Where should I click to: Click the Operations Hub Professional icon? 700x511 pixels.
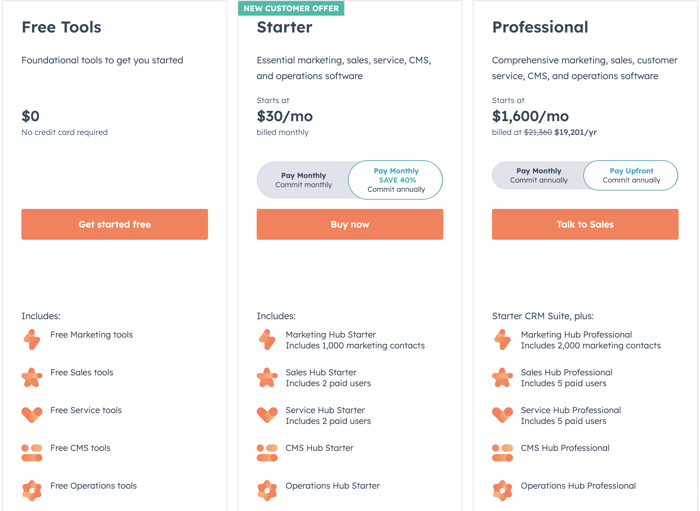[502, 490]
